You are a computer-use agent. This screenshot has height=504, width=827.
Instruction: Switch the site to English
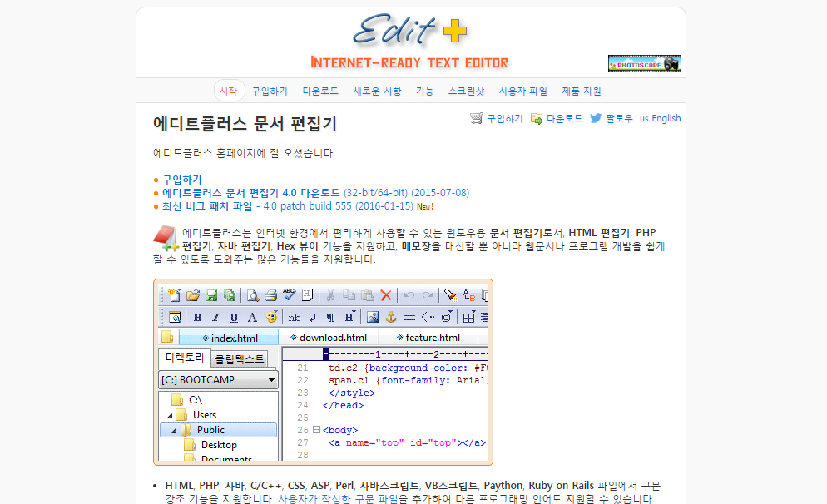[x=667, y=118]
